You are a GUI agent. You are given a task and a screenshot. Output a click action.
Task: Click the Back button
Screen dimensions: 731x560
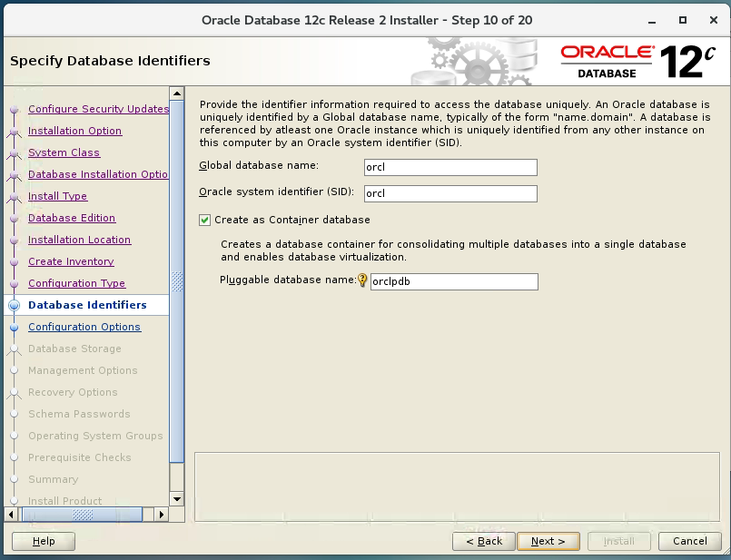pos(483,541)
